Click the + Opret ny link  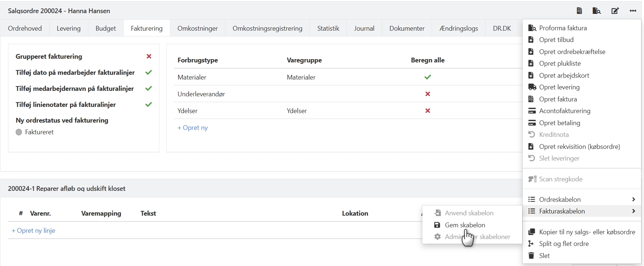pyautogui.click(x=193, y=128)
